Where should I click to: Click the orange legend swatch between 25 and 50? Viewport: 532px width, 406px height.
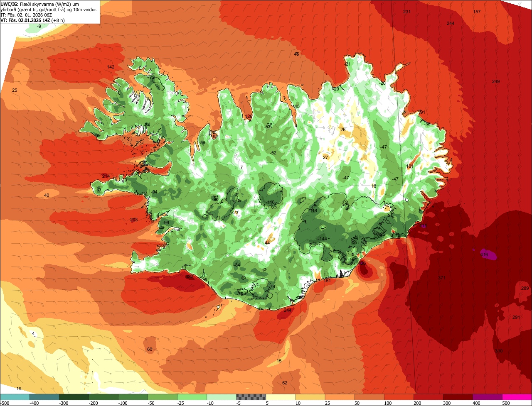[x=340, y=397]
